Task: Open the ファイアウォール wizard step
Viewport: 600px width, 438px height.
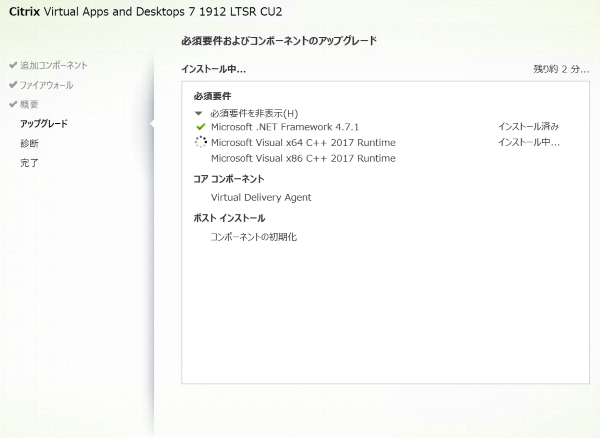Action: 46,85
